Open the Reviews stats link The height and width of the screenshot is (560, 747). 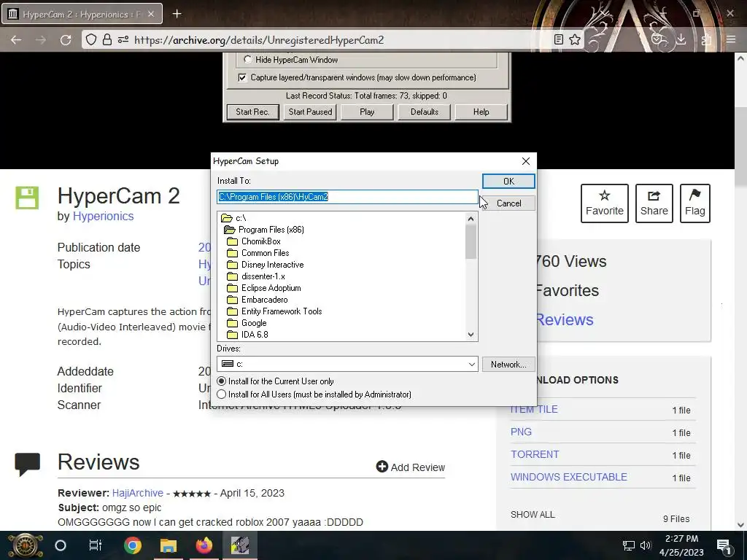click(565, 319)
